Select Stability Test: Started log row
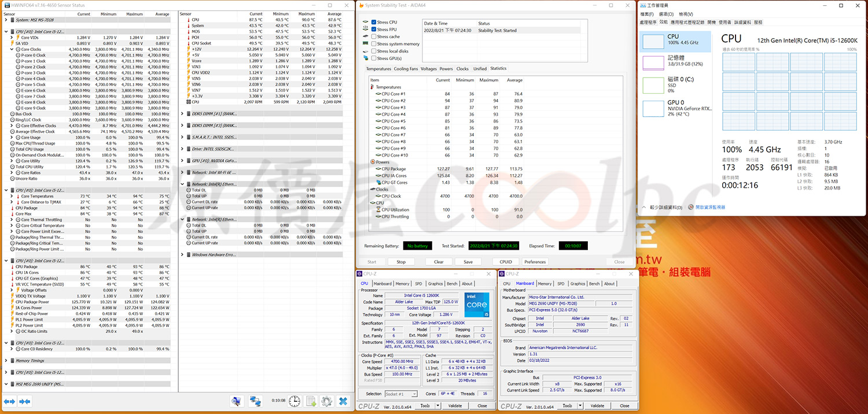Image resolution: width=868 pixels, height=414 pixels. point(501,31)
